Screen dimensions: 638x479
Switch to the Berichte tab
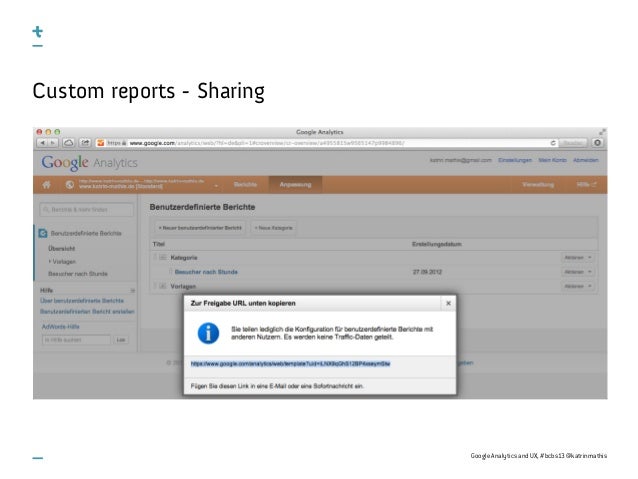click(x=245, y=185)
